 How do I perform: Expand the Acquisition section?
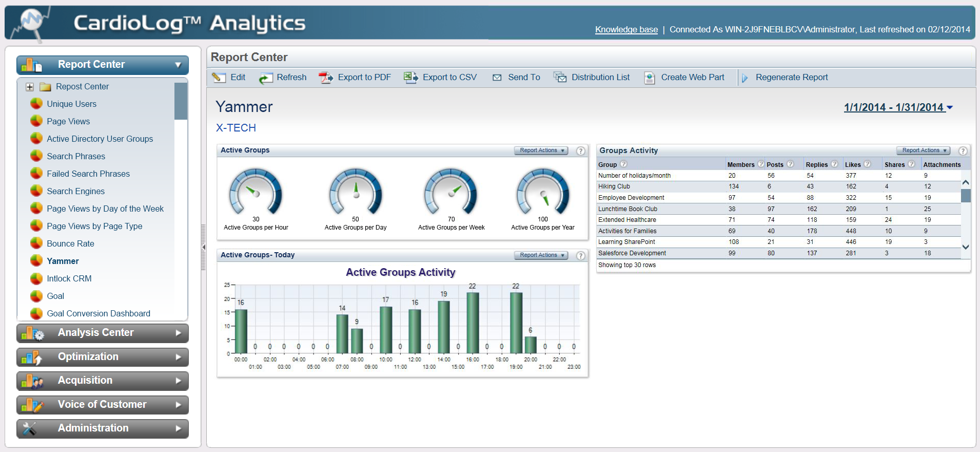pyautogui.click(x=102, y=381)
